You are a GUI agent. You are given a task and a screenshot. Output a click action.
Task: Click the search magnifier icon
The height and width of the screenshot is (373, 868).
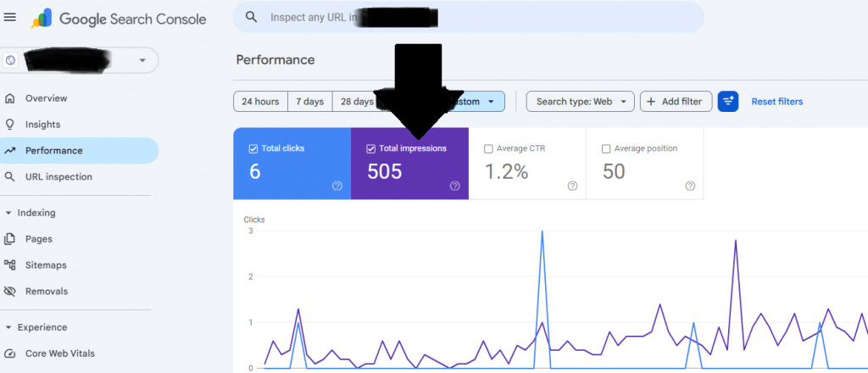[251, 17]
